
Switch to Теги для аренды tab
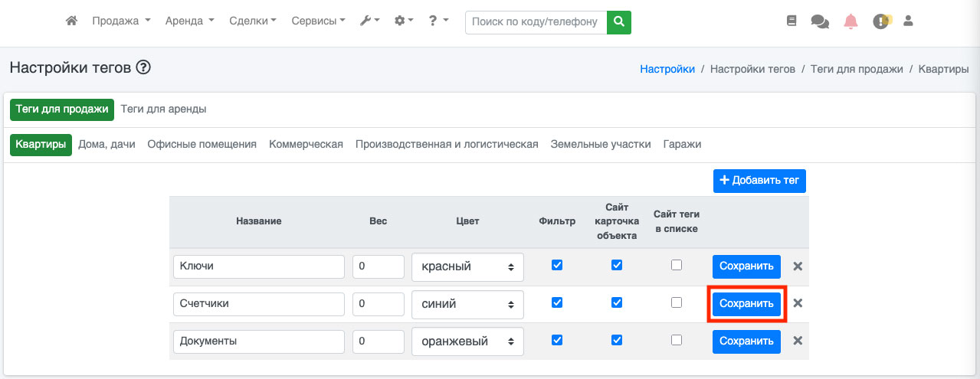coord(163,109)
